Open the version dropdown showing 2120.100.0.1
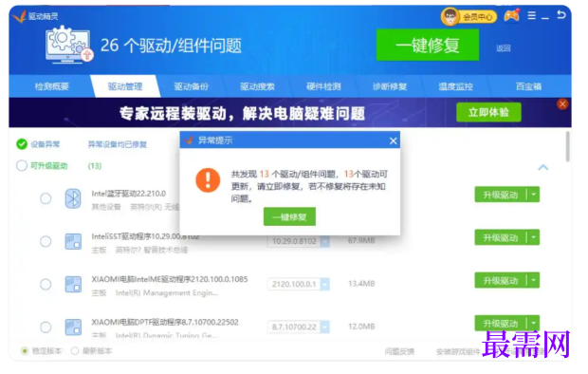The width and height of the screenshot is (588, 374). tap(324, 284)
